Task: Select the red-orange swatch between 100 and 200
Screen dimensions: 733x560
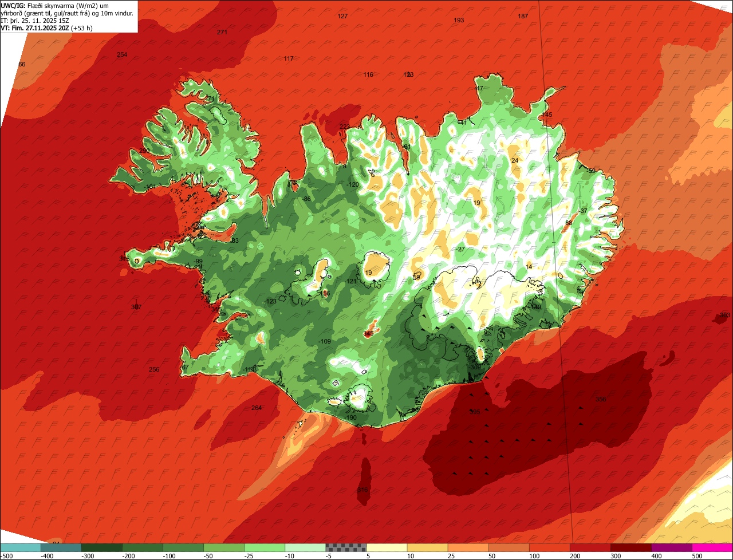Action: (549, 547)
